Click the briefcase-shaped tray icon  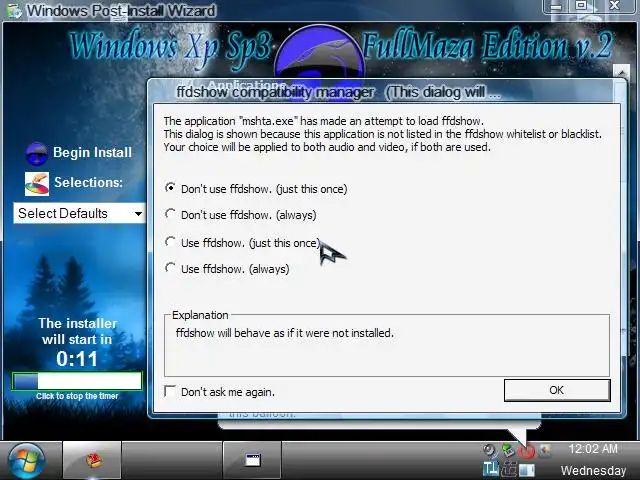tap(509, 469)
